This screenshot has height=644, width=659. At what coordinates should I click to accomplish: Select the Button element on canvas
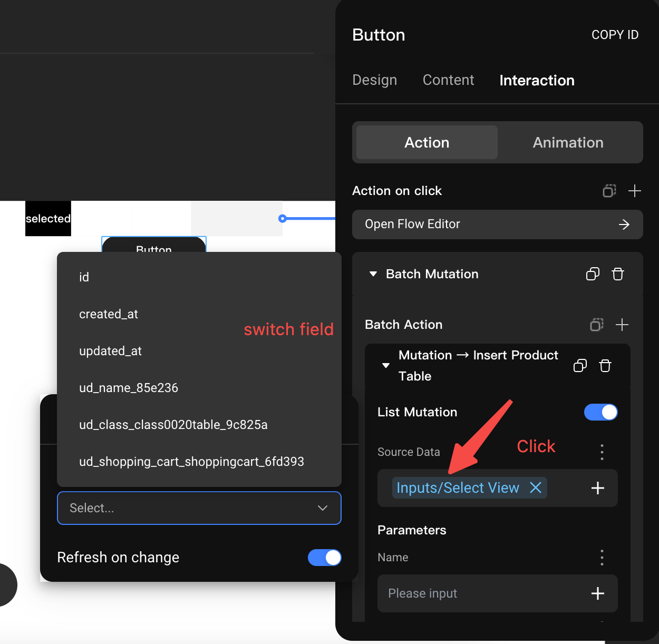click(x=154, y=245)
